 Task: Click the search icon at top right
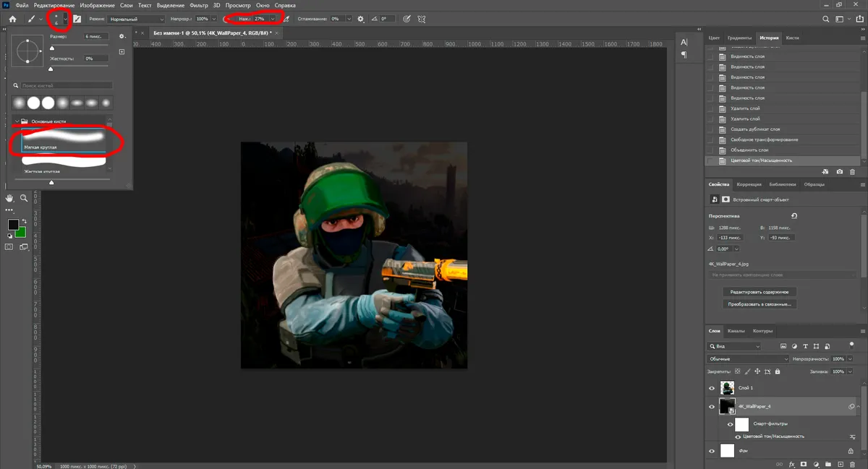tap(825, 20)
